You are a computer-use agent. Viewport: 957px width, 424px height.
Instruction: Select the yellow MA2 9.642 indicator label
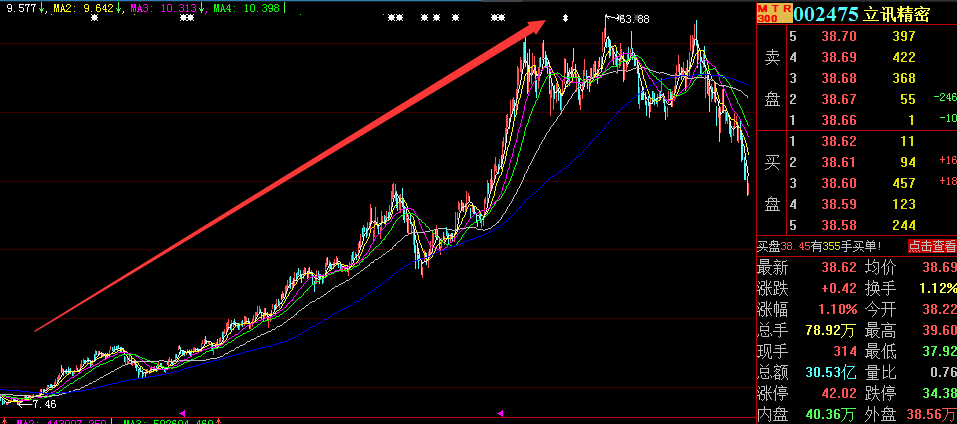click(x=85, y=8)
